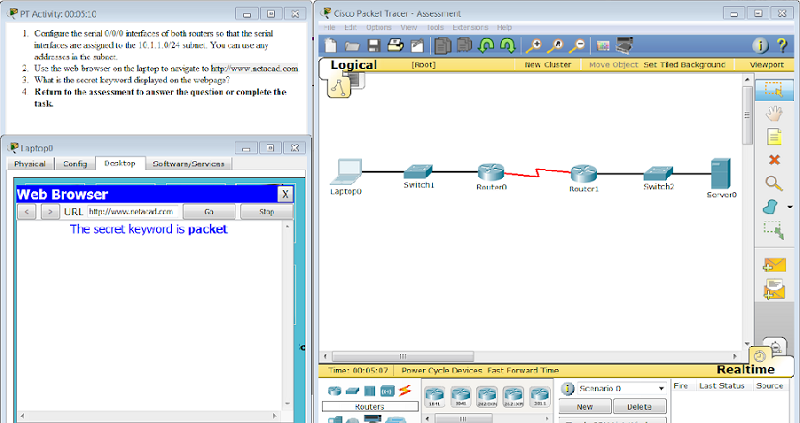Select Switches category icon in device box
Screen dimensions: 800x423
[x=352, y=391]
